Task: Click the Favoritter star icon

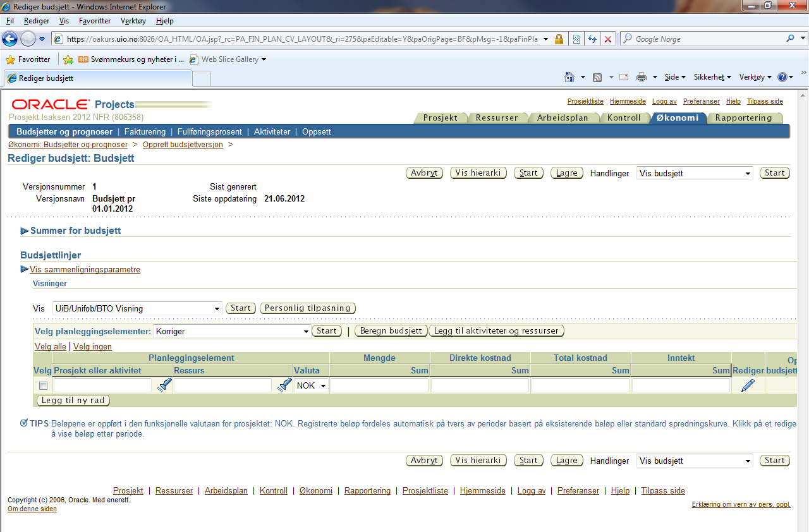Action: (x=11, y=59)
